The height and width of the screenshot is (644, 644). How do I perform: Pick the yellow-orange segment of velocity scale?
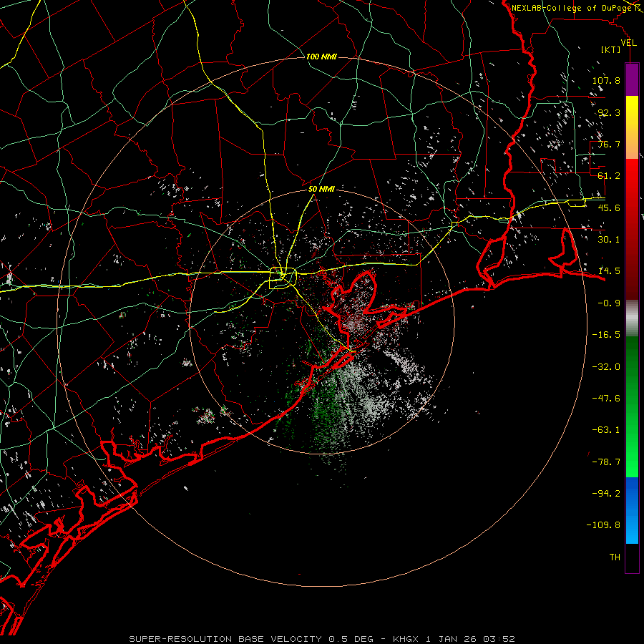click(632, 127)
